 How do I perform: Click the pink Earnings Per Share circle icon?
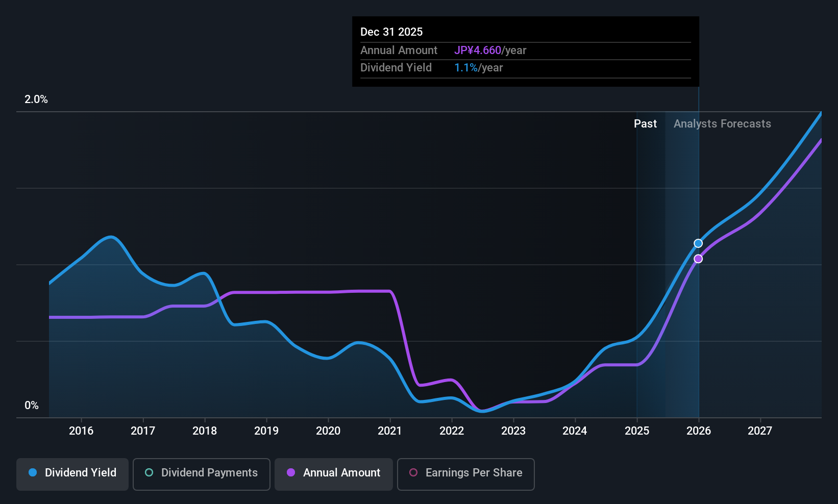click(413, 472)
